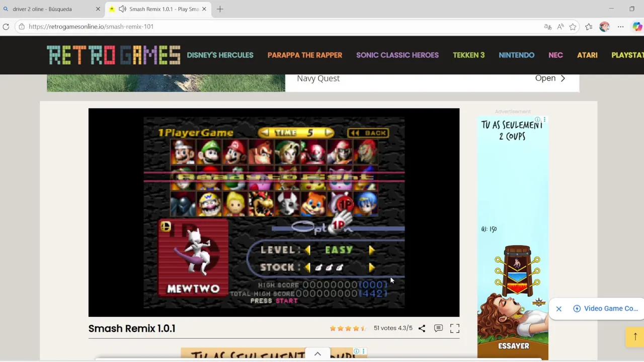Screen dimensions: 644x362
Task: Increase TIME with the right arrow
Action: (329, 133)
